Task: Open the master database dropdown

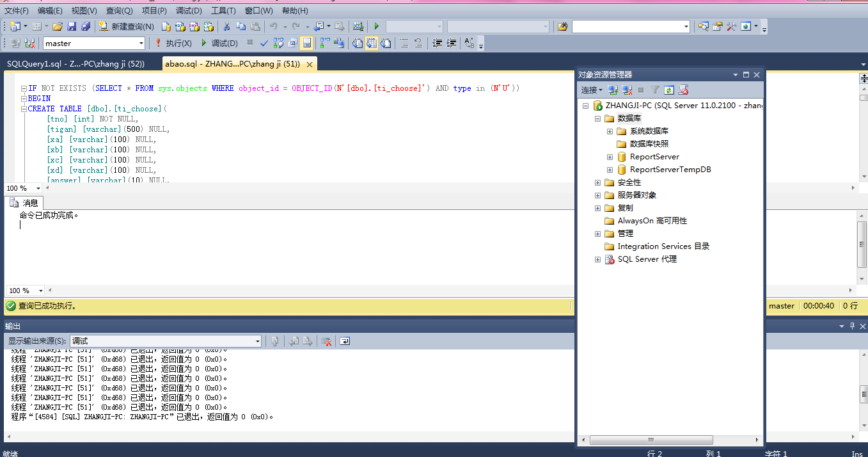Action: tap(141, 44)
